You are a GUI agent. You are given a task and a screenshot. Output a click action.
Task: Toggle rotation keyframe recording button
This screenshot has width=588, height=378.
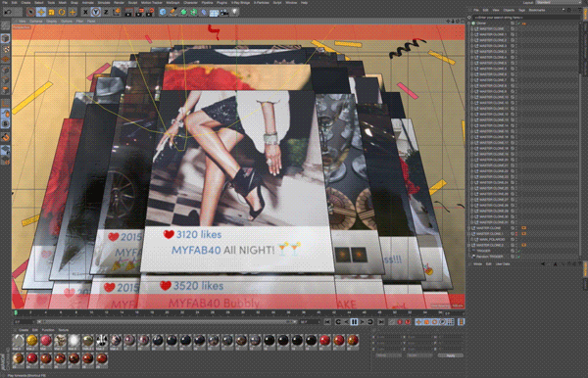coord(434,322)
